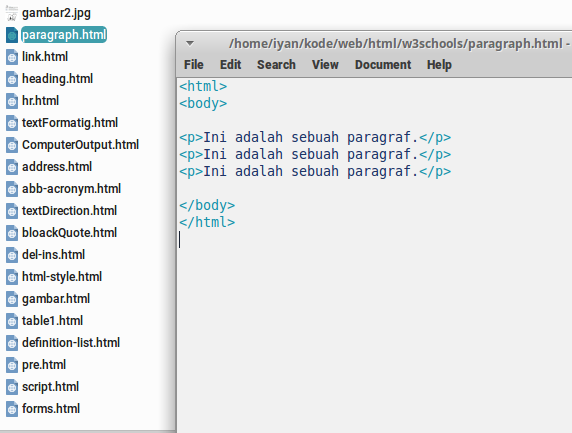This screenshot has width=572, height=433.
Task: Click the paragraph.html file icon
Action: click(12, 35)
